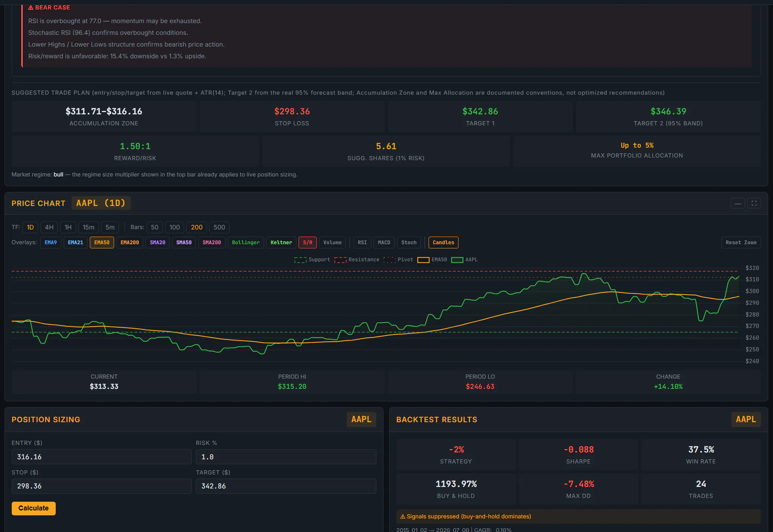Switch timeframe to 15m
The image size is (773, 532).
point(89,227)
